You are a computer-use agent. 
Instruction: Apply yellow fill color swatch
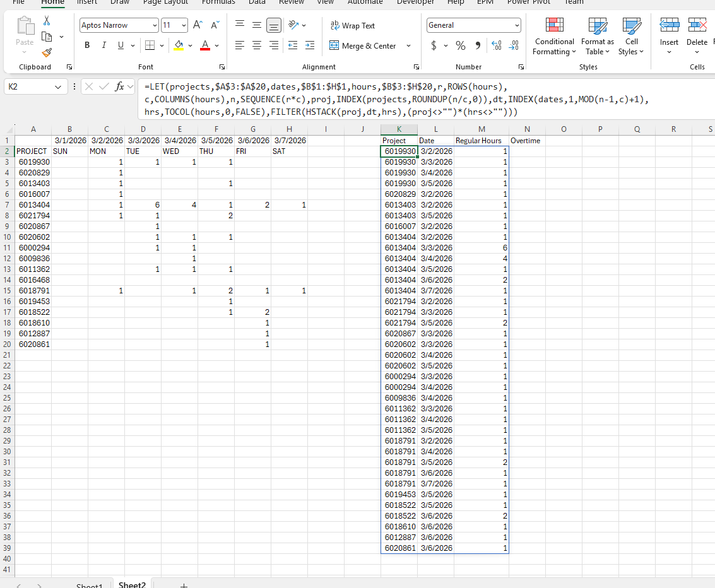(179, 45)
